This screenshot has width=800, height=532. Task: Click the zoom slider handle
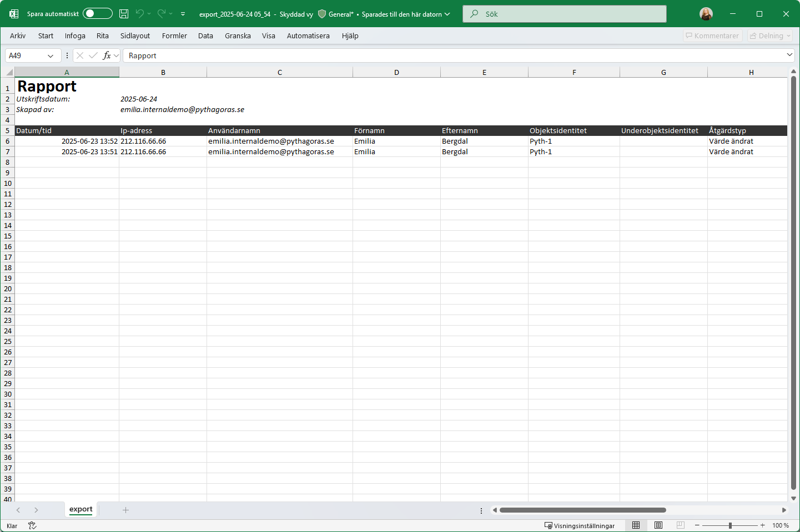(730, 525)
